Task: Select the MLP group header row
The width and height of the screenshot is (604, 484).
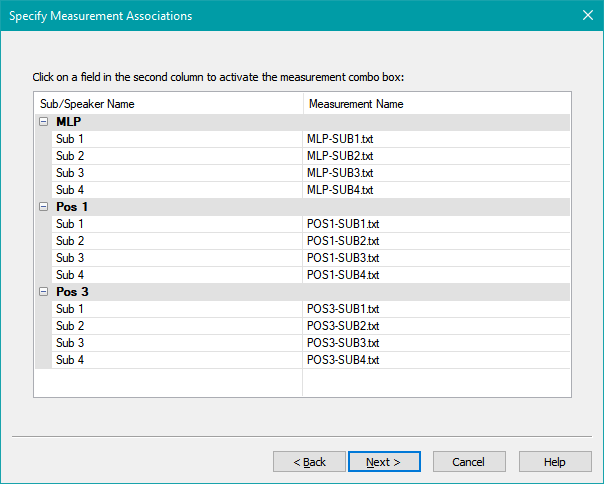Action: (302, 122)
